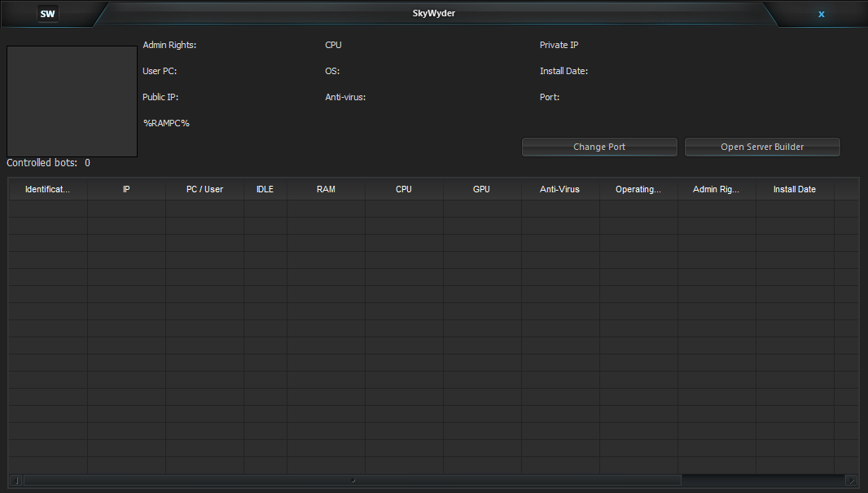This screenshot has width=868, height=493.
Task: Click the horizontal scrollbar thumb below the table
Action: (x=352, y=481)
